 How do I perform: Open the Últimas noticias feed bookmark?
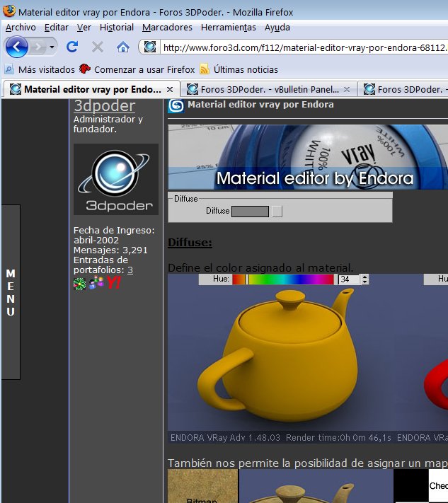click(x=239, y=69)
